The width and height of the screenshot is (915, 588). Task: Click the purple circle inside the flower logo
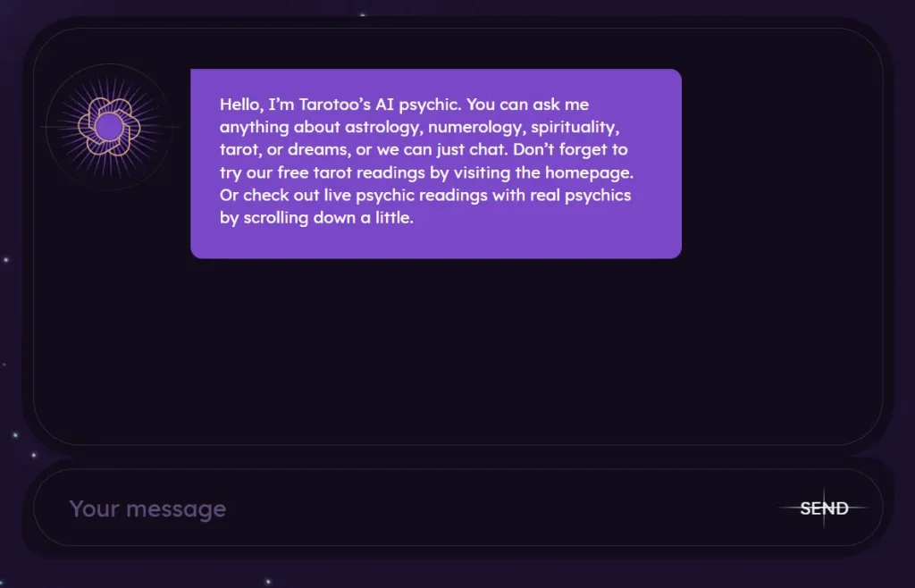click(108, 126)
